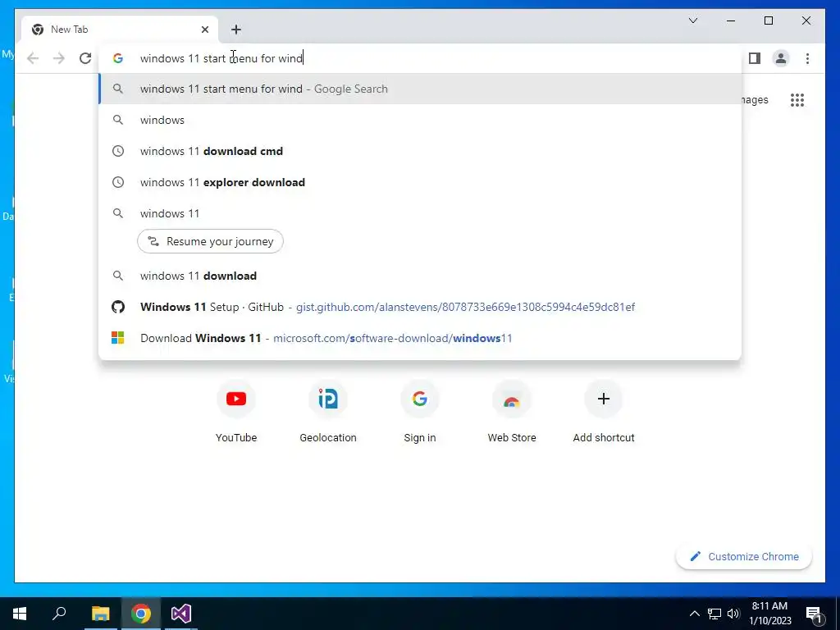
Task: Click Customize Chrome button
Action: click(x=744, y=557)
